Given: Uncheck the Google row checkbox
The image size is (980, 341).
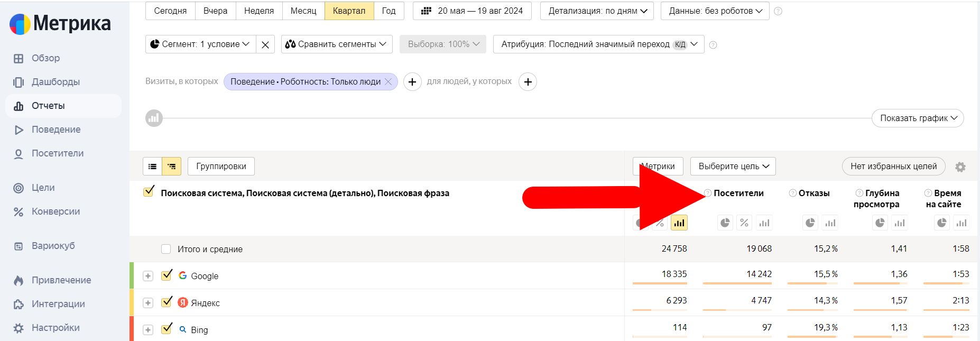Looking at the screenshot, I should [x=167, y=275].
